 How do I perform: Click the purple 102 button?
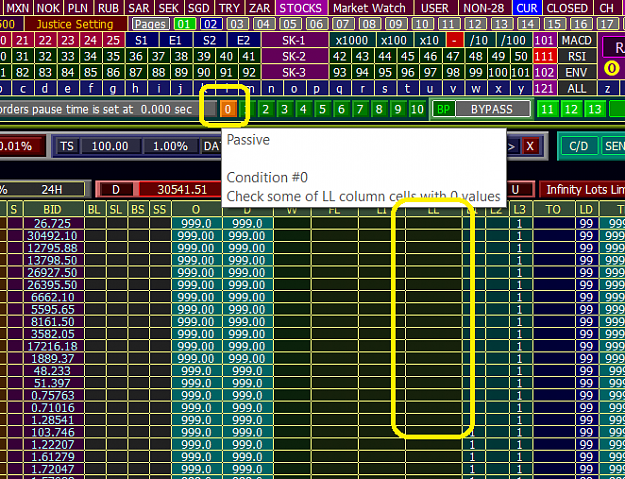click(544, 72)
